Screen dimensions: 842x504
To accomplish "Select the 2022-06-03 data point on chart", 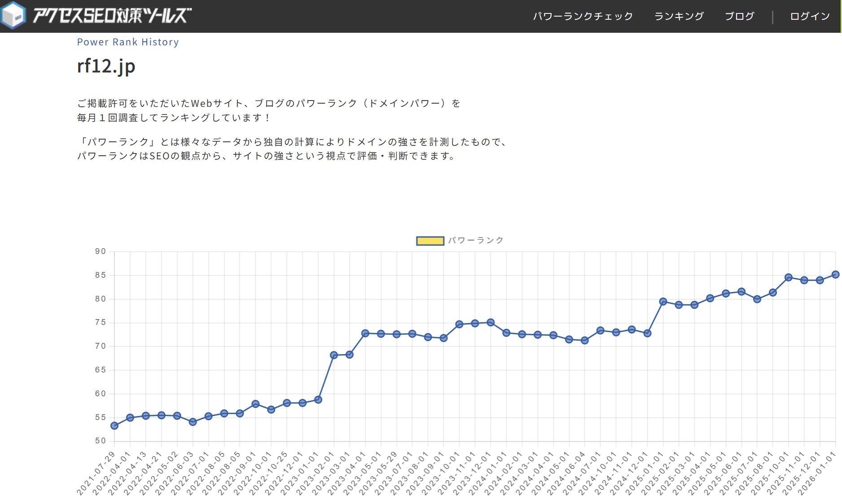I will (x=193, y=422).
